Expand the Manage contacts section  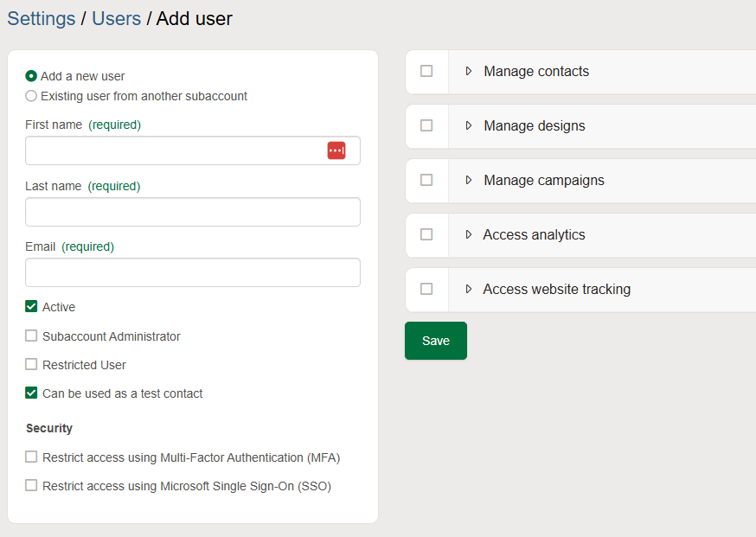click(468, 72)
